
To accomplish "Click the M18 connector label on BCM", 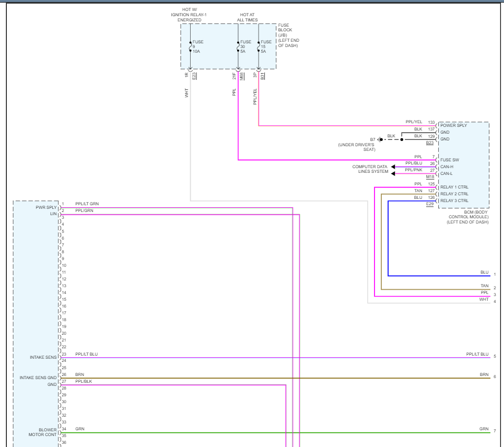I will pyautogui.click(x=430, y=177).
